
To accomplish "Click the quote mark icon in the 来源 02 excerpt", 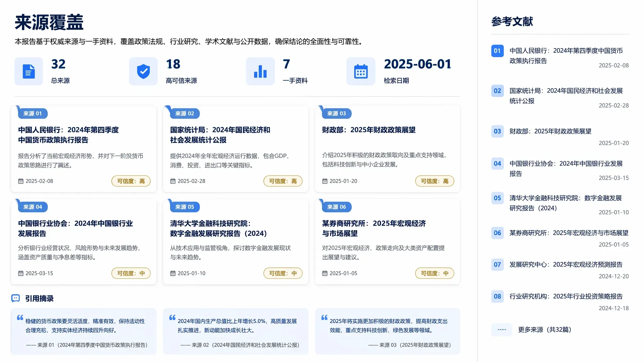I will (172, 317).
